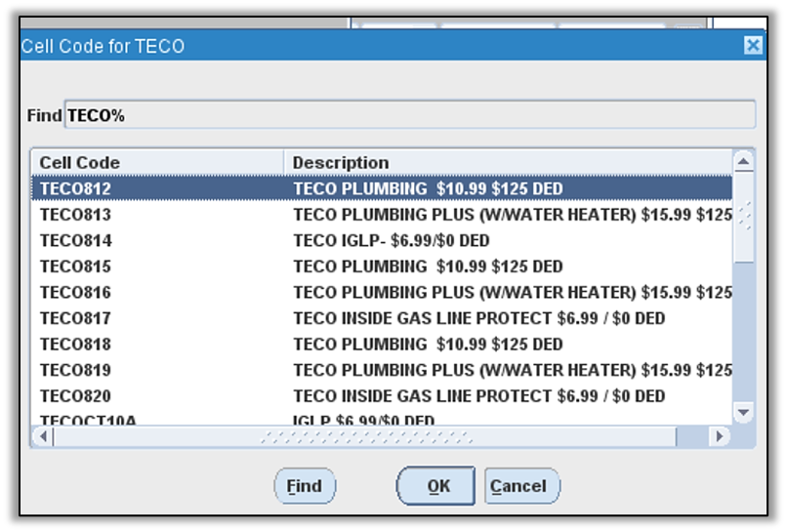Choose TECO814 IGLP row
787x532 pixels.
click(x=75, y=240)
